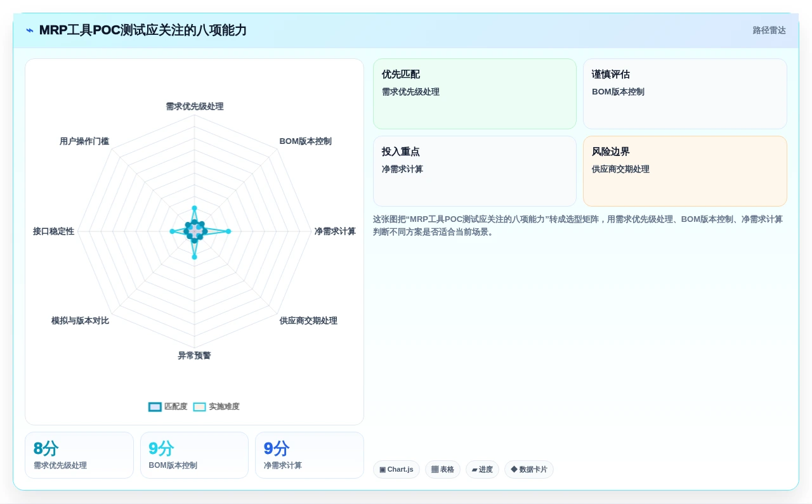Click the 净需求计算 text in 投入重点 card
Viewport: 812px width, 504px height.
click(402, 169)
